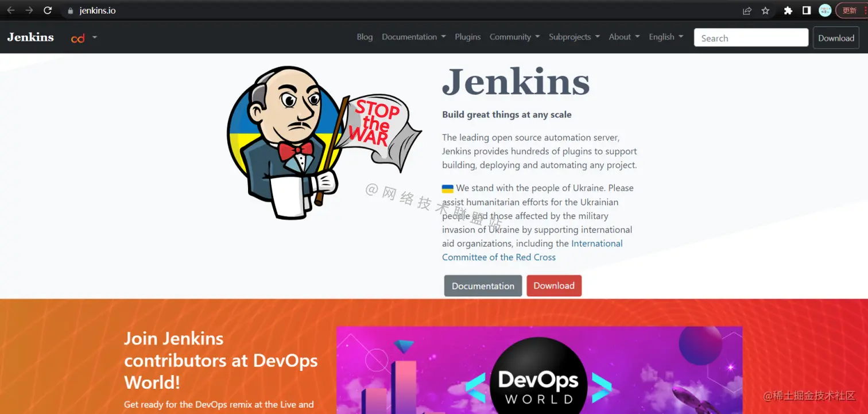Click the Ukraine flag emoji in the text
Image resolution: width=868 pixels, height=414 pixels.
pos(447,188)
